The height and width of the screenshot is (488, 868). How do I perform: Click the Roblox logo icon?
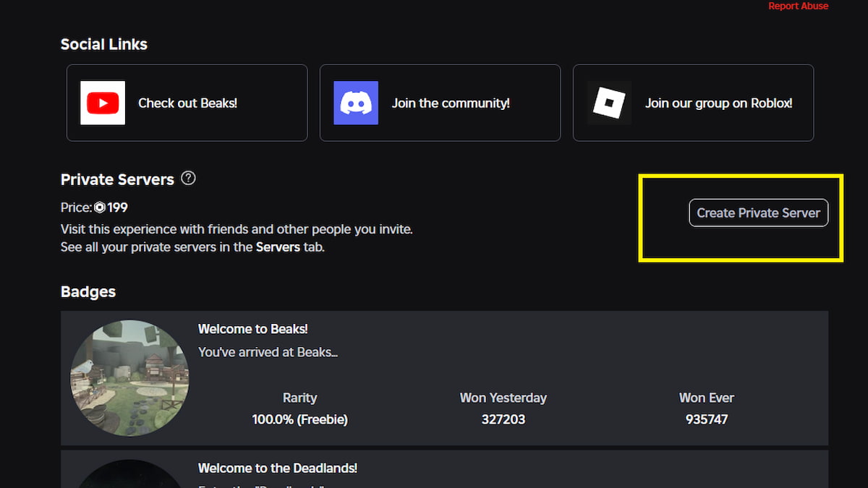608,103
